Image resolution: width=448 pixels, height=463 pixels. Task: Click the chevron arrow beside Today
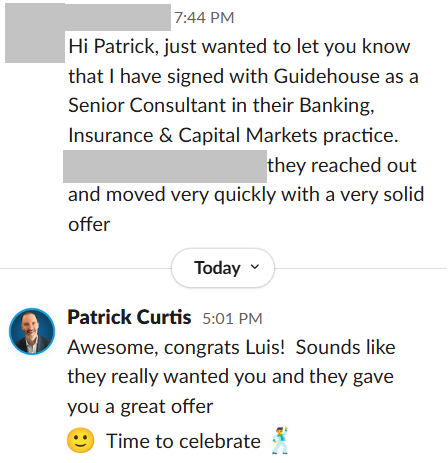coord(255,267)
